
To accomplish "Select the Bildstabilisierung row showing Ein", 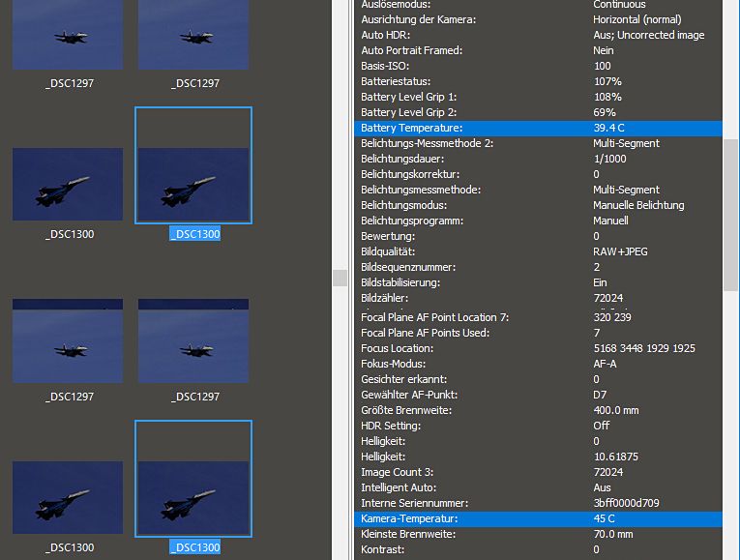I will [x=538, y=282].
